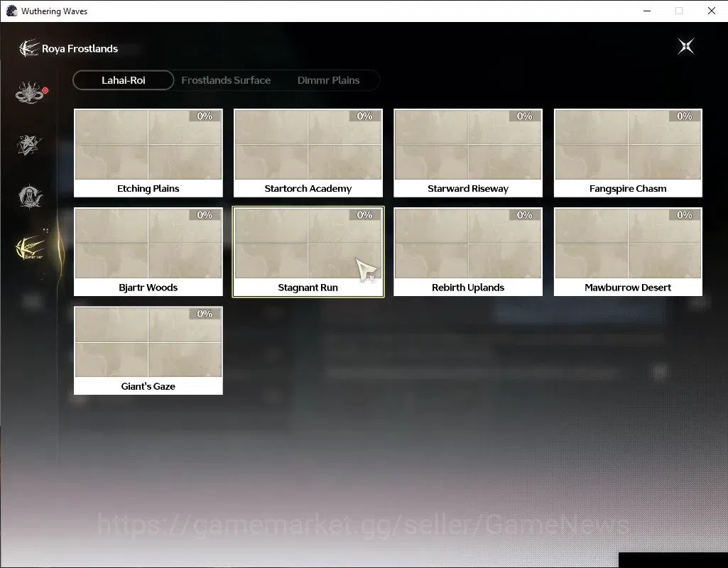The width and height of the screenshot is (728, 568).
Task: Open the Fangspire Chasm map card
Action: 628,153
